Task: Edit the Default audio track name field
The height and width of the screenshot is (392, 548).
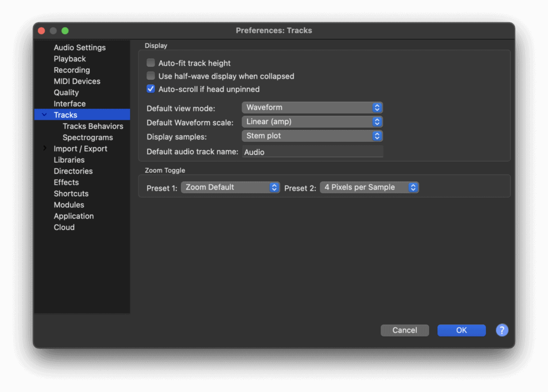Action: click(312, 152)
